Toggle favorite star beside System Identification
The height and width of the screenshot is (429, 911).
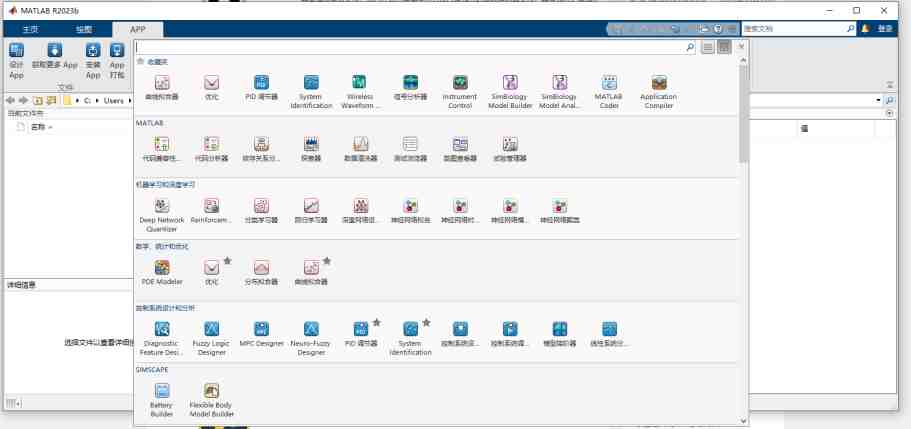427,322
